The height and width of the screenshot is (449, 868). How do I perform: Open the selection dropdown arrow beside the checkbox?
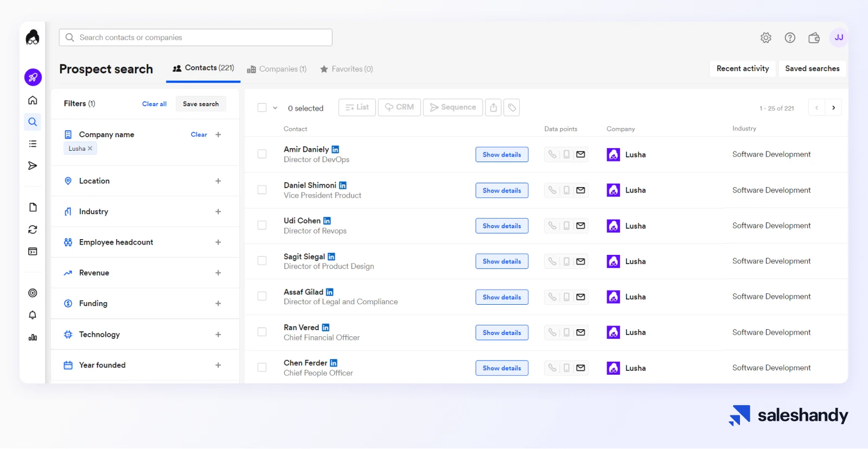coord(275,108)
